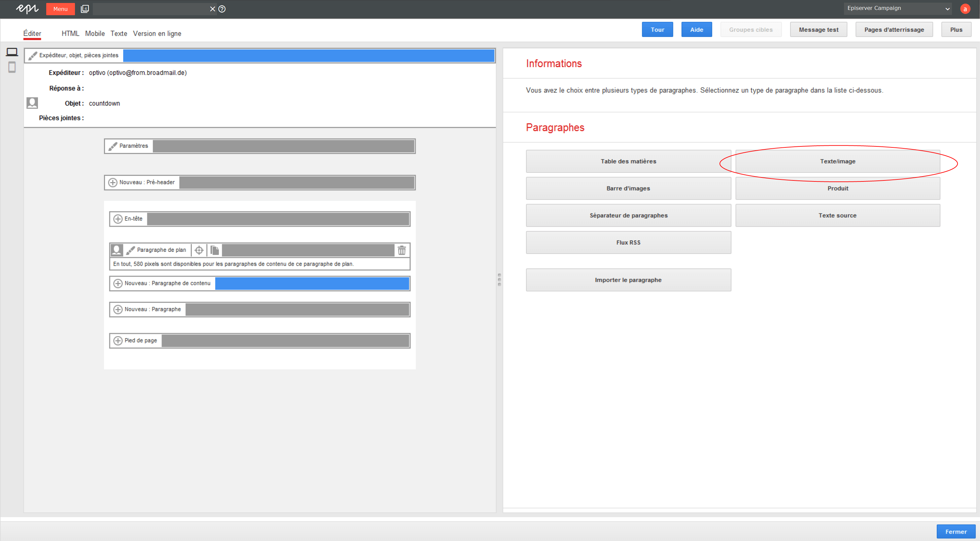Image resolution: width=980 pixels, height=541 pixels.
Task: Choose Barre d'images paragraph type
Action: (628, 188)
